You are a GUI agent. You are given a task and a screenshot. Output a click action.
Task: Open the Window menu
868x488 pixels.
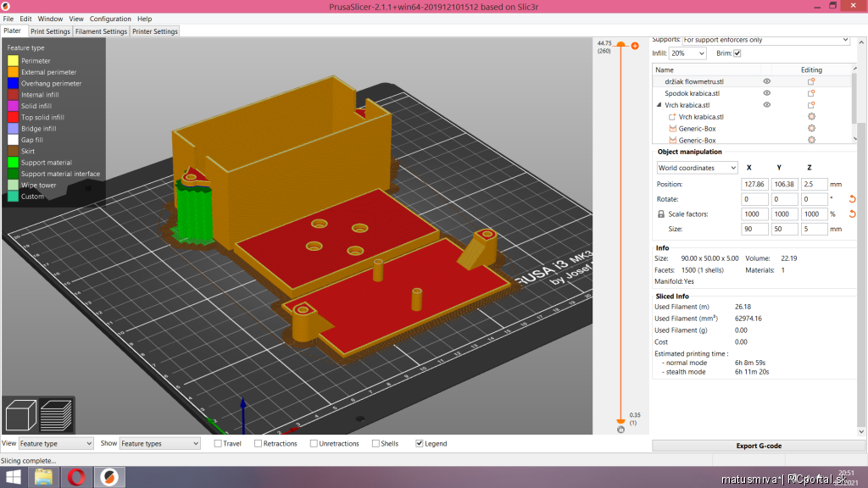tap(50, 19)
